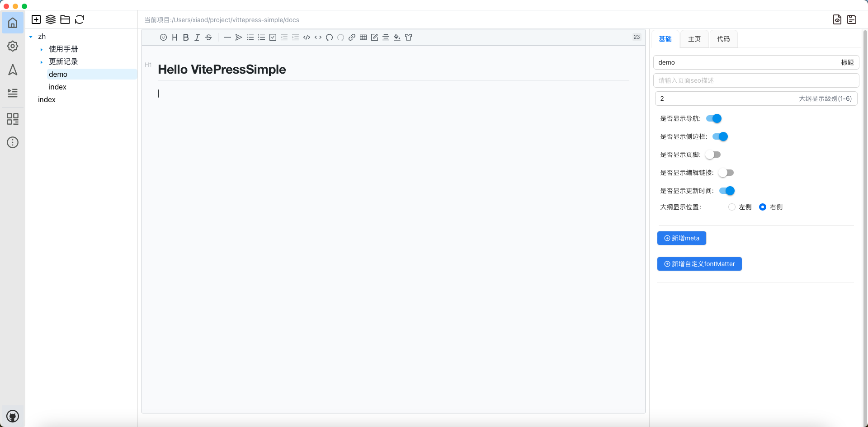Insert an emoji from the editor toolbar
The height and width of the screenshot is (427, 868).
coord(163,38)
